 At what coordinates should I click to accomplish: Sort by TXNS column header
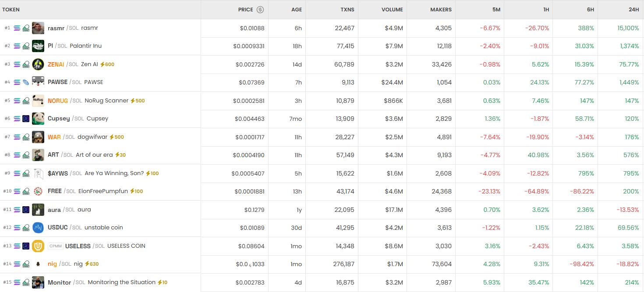tap(347, 10)
